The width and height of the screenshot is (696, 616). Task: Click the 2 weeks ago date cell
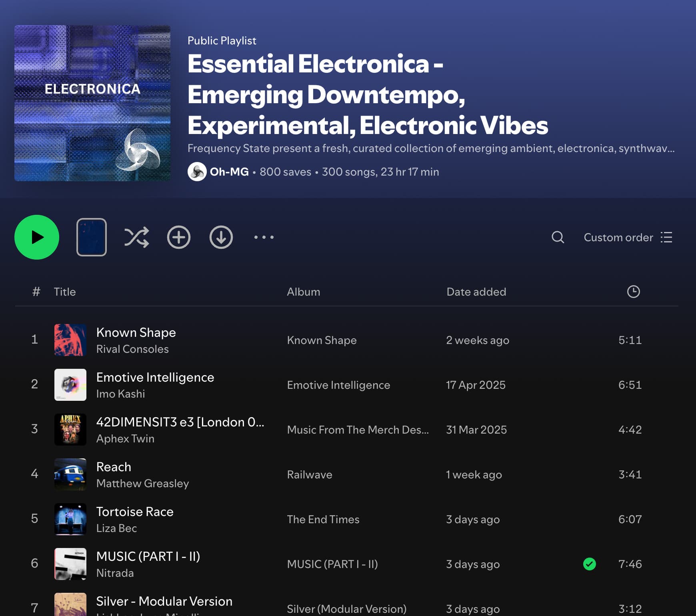point(478,340)
